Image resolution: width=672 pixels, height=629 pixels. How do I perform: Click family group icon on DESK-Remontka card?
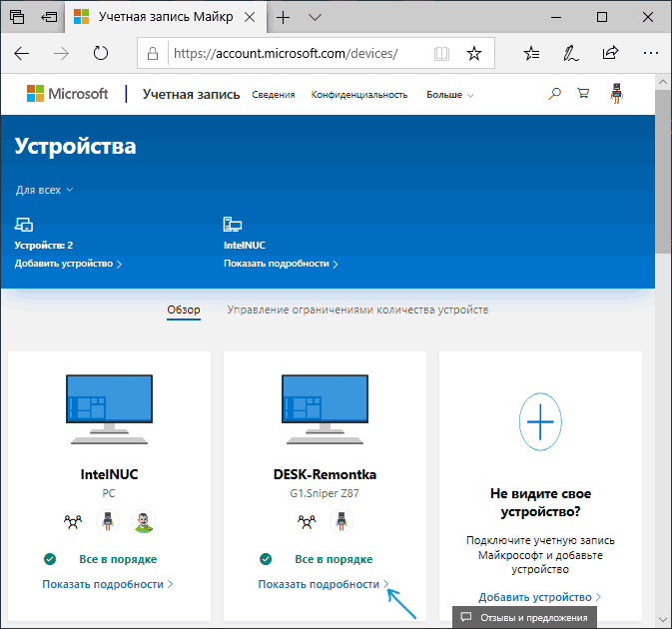(307, 521)
